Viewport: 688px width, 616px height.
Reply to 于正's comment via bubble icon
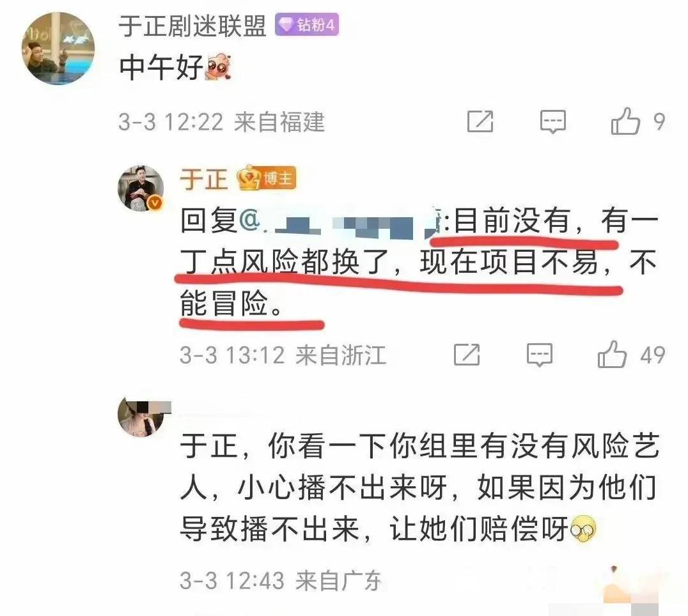click(x=539, y=355)
